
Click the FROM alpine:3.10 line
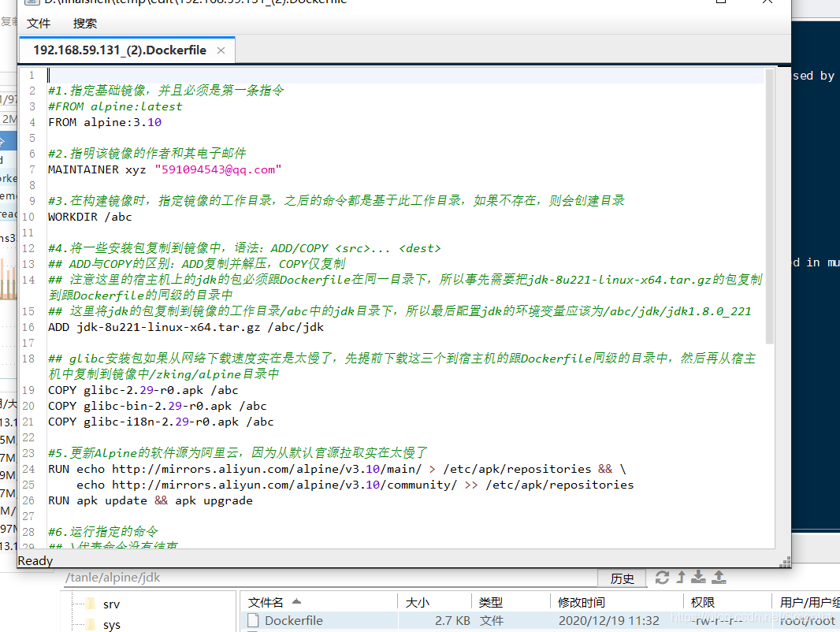pos(105,122)
